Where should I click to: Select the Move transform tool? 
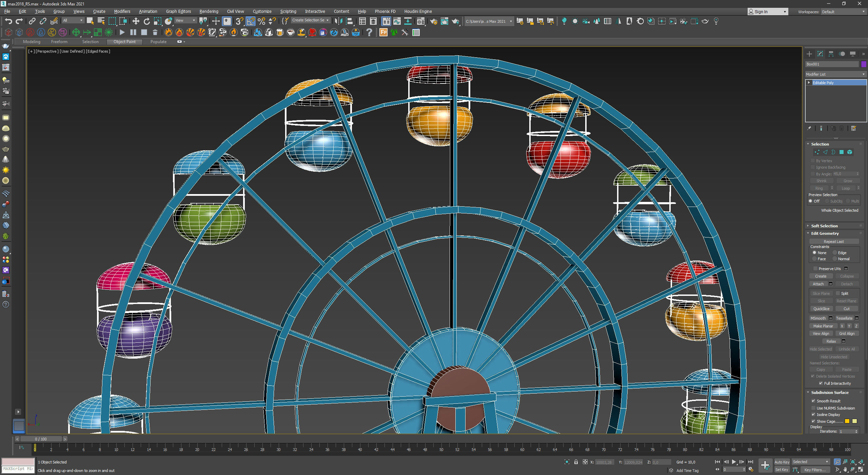coord(136,21)
